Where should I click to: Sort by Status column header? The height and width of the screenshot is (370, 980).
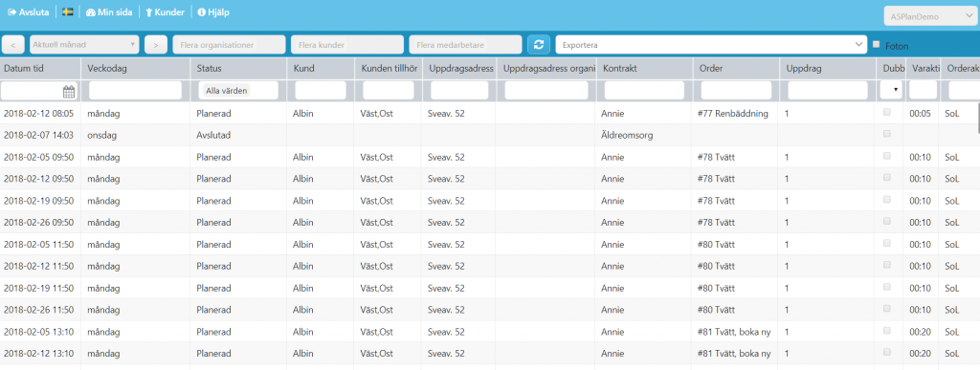238,69
